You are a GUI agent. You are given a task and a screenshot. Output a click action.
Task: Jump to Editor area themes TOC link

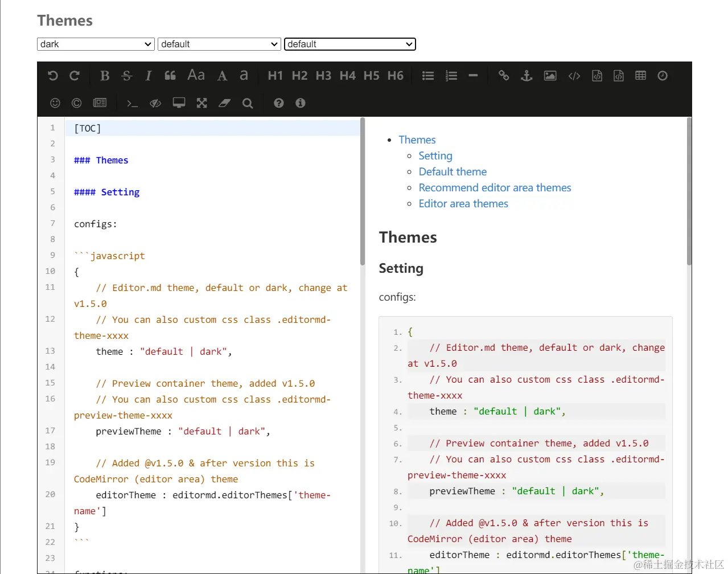pyautogui.click(x=463, y=204)
